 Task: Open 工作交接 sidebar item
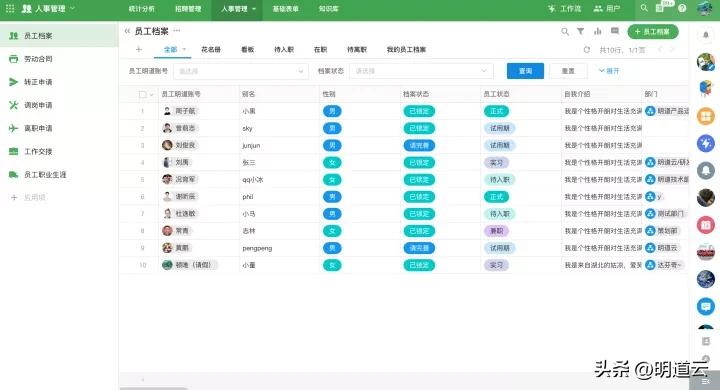tap(59, 151)
